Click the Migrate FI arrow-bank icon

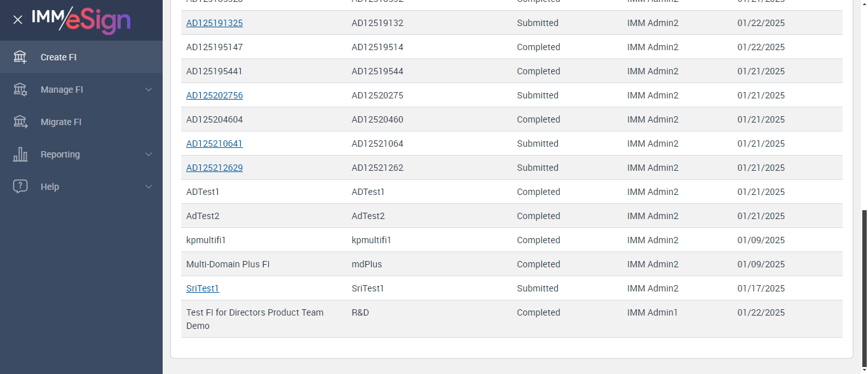(20, 122)
